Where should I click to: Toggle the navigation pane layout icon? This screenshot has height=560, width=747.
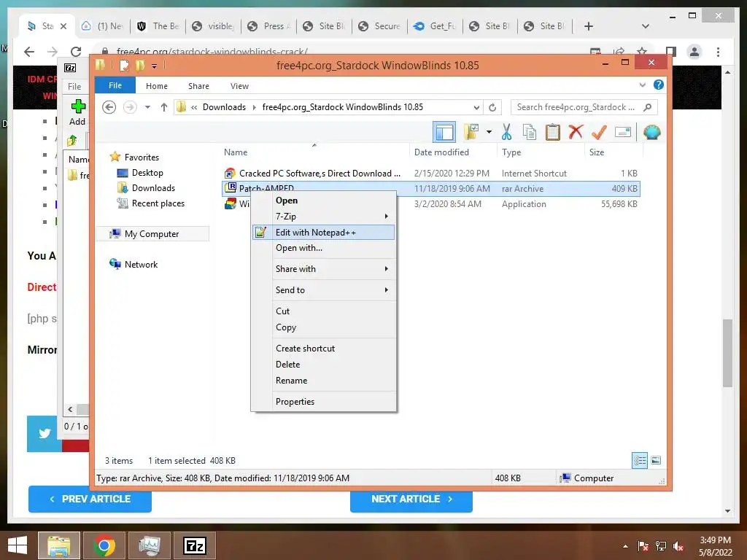point(444,132)
